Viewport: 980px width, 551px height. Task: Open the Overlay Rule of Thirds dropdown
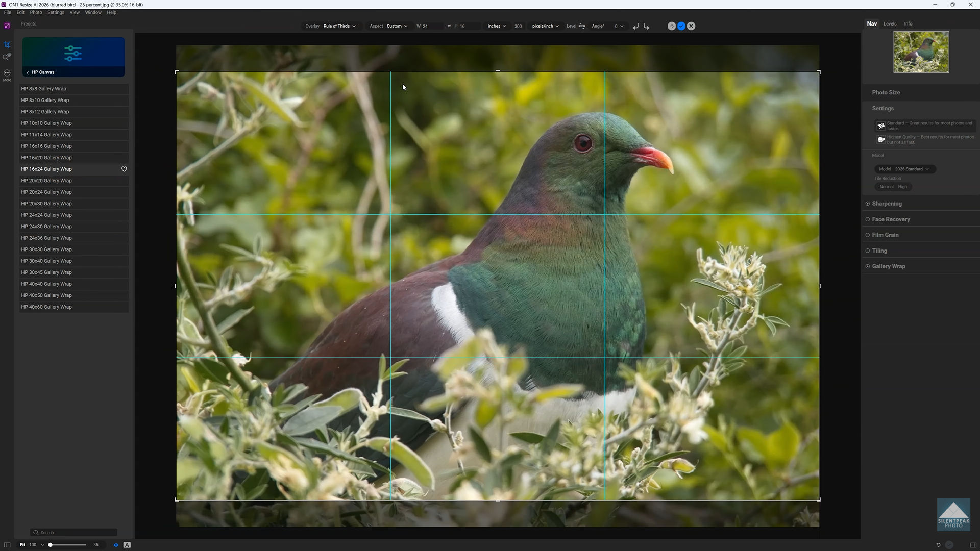(338, 26)
